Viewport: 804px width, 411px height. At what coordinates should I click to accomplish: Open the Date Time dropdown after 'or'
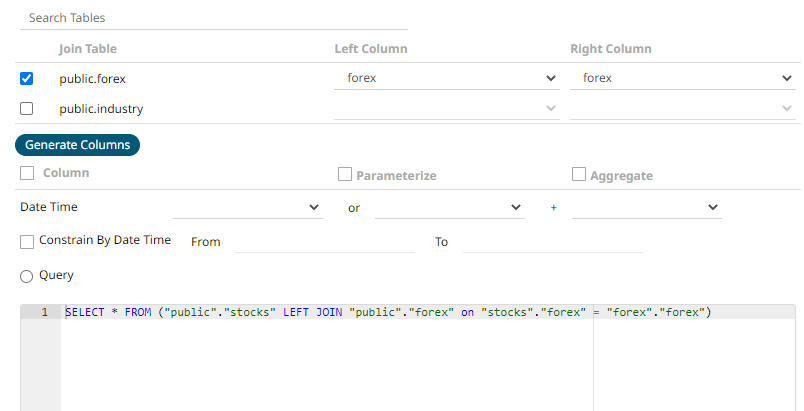pyautogui.click(x=449, y=207)
